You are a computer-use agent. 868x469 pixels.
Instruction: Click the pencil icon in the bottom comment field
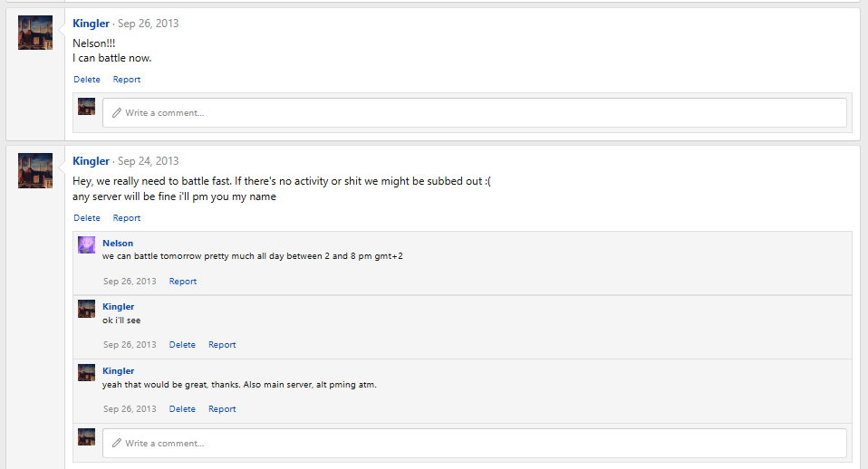pos(117,443)
